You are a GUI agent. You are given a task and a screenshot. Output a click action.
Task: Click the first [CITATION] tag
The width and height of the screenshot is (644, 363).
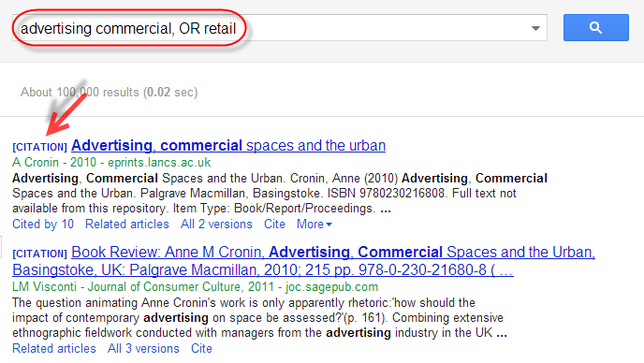[40, 147]
